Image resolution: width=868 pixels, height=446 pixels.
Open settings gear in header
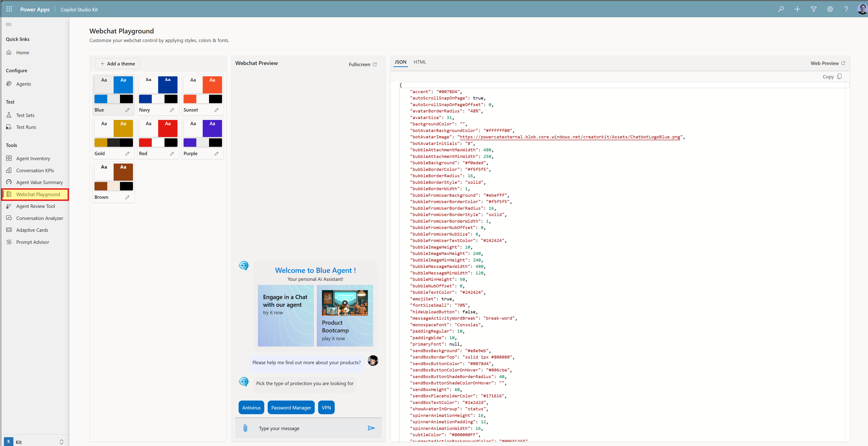(x=830, y=9)
